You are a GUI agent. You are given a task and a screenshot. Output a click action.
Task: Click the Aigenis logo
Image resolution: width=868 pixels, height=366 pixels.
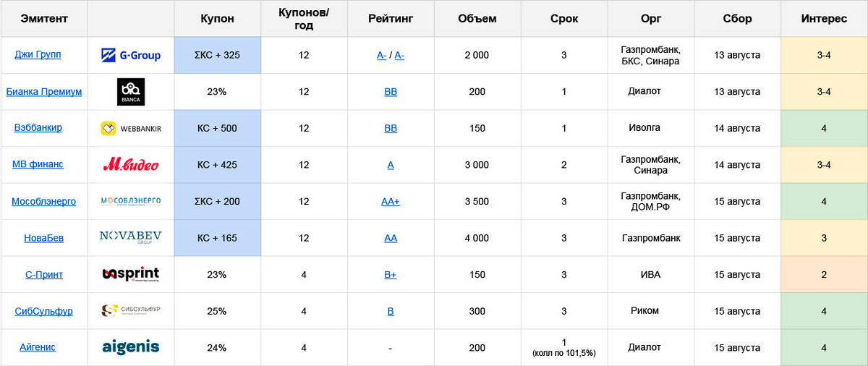(x=130, y=348)
